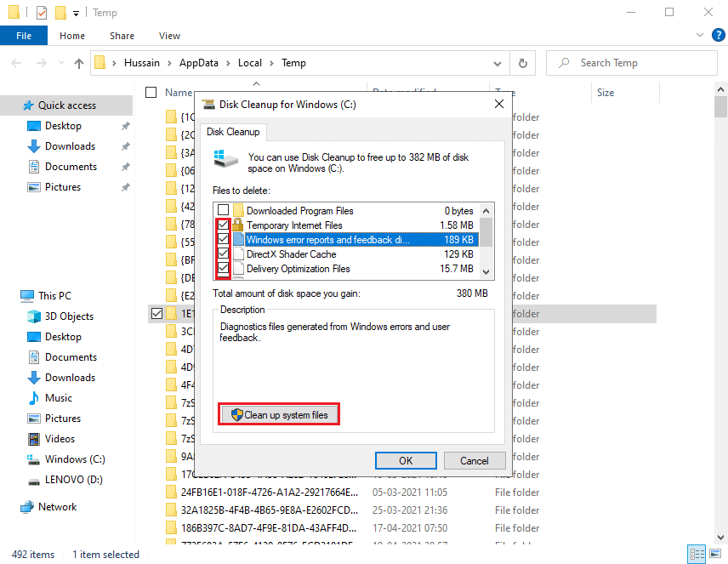Expand the address bar history dropdown
The image size is (728, 564).
[498, 63]
